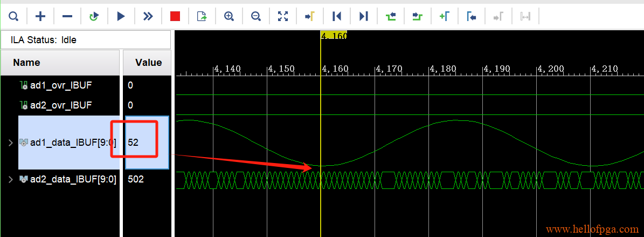Screen dimensions: 644x237
Task: Click the Zoom Fit icon
Action: [x=283, y=16]
